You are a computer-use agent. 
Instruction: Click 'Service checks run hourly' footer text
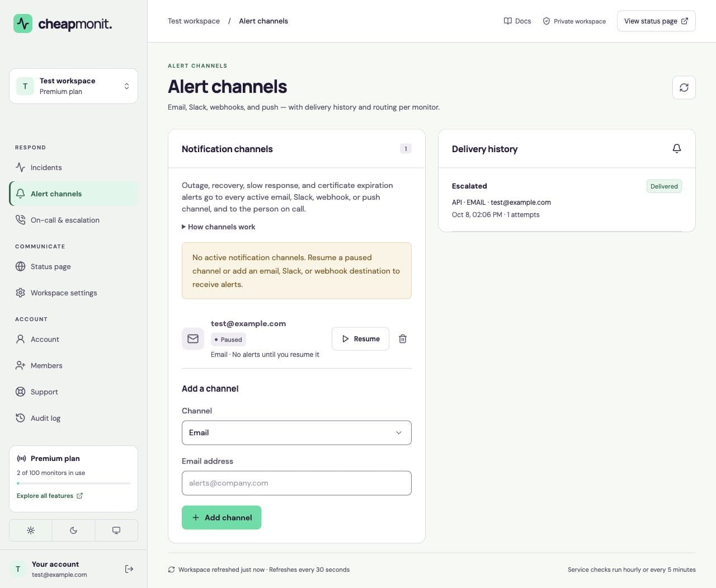[x=632, y=570]
